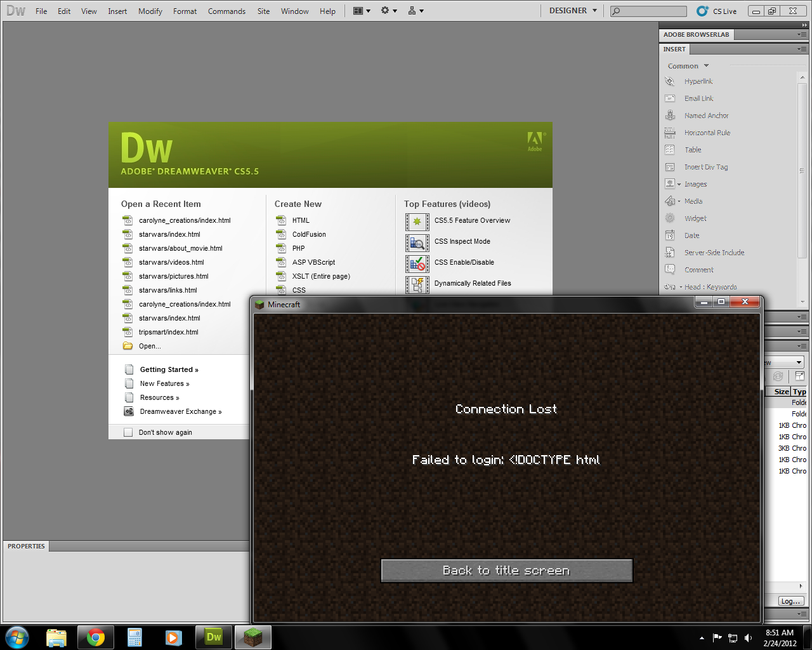Click the Date insert icon
812x650 pixels.
point(670,235)
